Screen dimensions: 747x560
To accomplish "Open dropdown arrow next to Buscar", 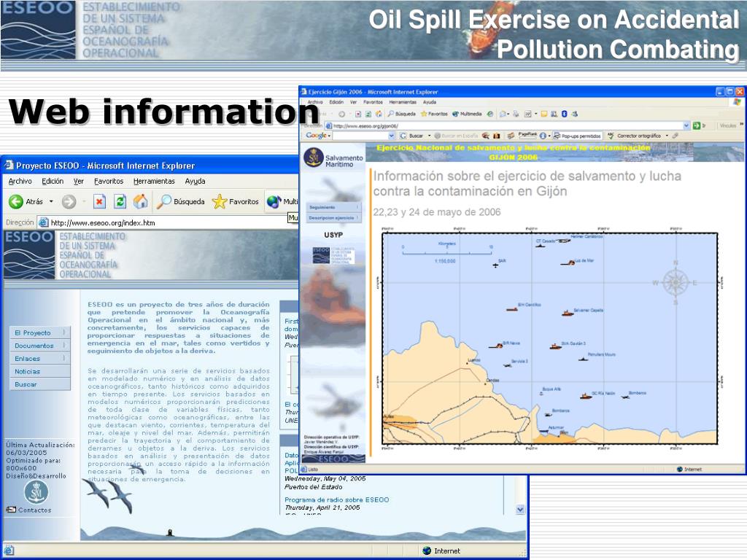I will coord(429,136).
